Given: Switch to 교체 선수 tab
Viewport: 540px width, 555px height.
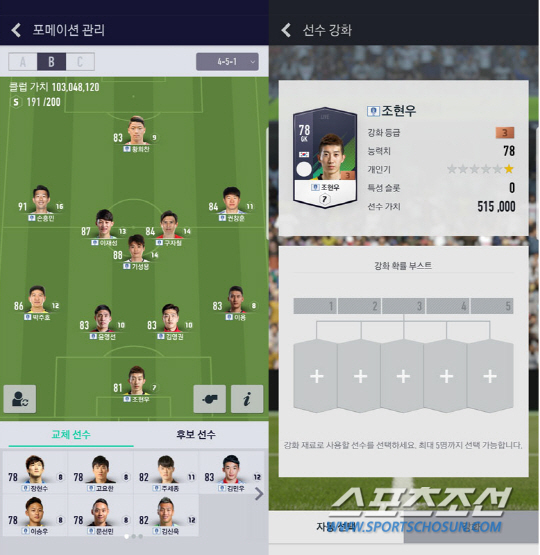Looking at the screenshot, I should 71,435.
